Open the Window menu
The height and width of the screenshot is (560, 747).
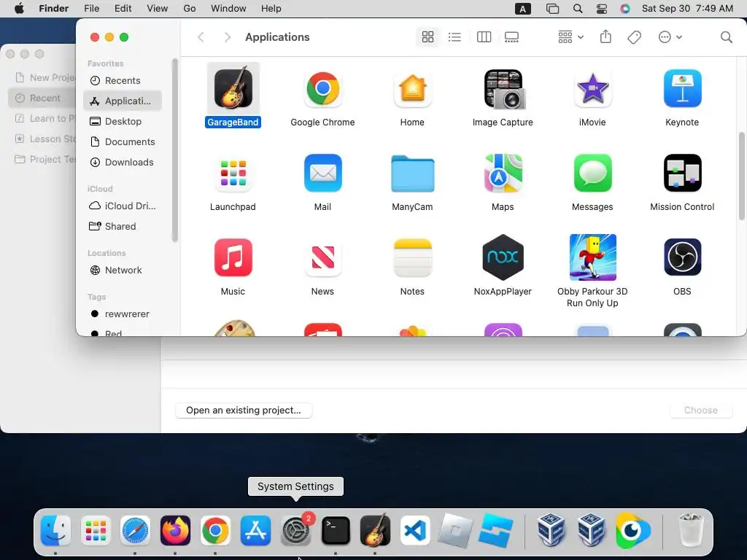pos(228,9)
